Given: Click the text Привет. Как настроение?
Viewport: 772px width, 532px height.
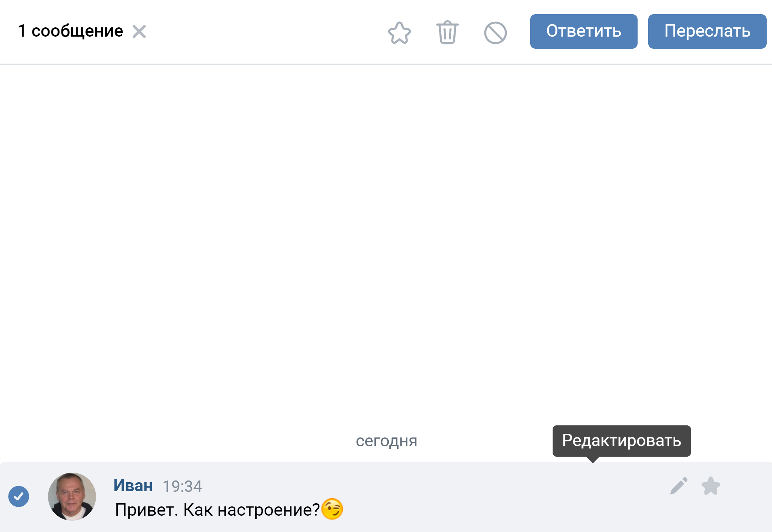Looking at the screenshot, I should coord(217,510).
